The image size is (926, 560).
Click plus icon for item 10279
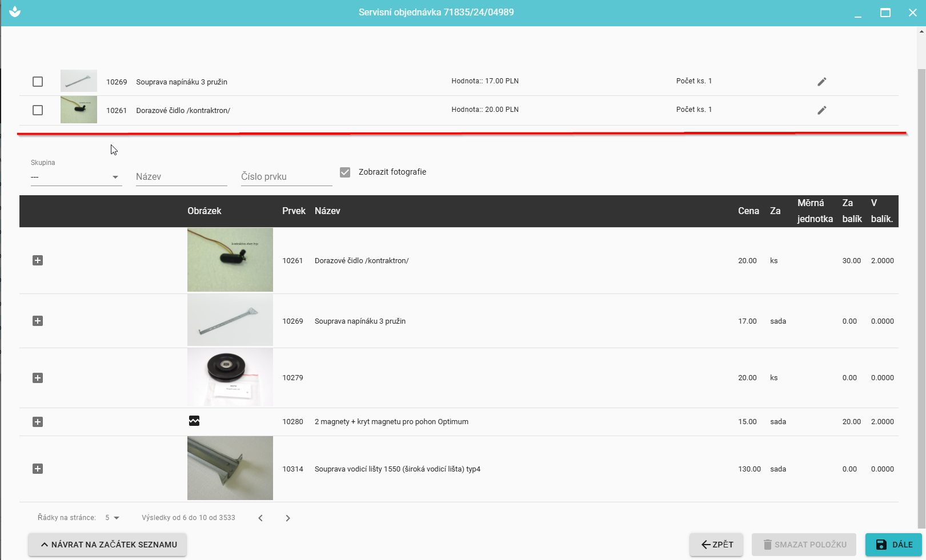[x=38, y=378]
